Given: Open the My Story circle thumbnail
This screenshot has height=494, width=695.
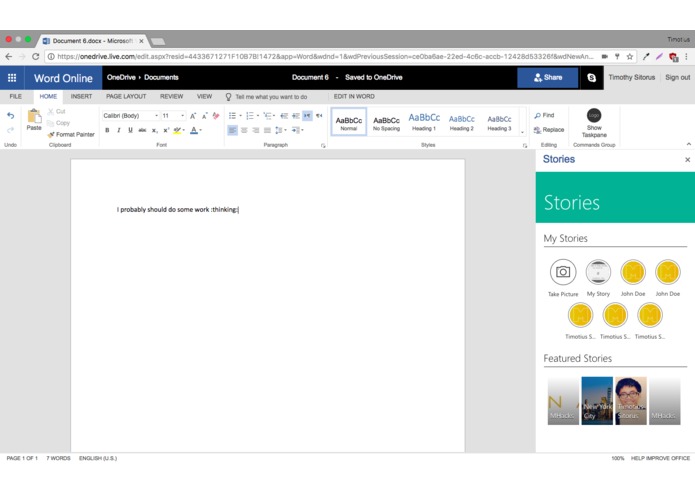Looking at the screenshot, I should coord(598,272).
